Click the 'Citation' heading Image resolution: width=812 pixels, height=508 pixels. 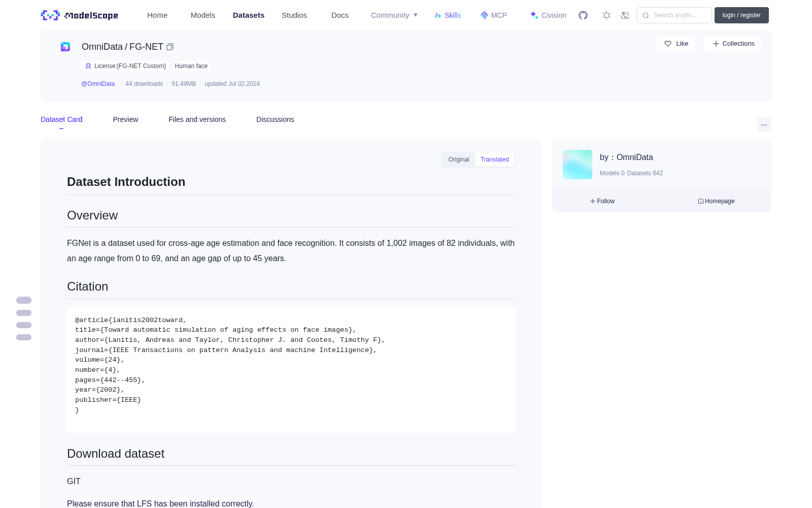tap(87, 287)
